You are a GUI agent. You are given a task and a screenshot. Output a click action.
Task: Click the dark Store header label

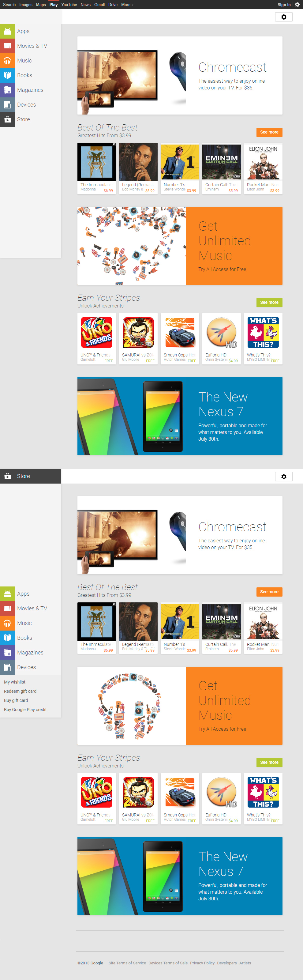pos(24,476)
